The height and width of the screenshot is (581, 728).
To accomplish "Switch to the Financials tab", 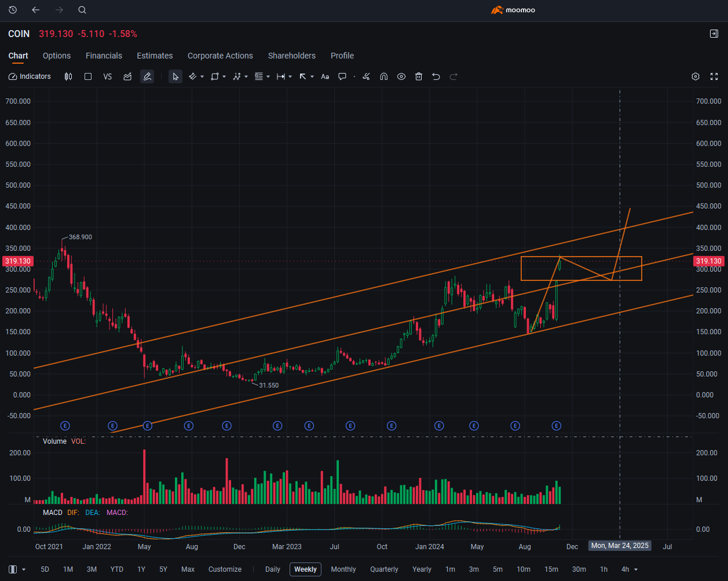I will pos(104,56).
